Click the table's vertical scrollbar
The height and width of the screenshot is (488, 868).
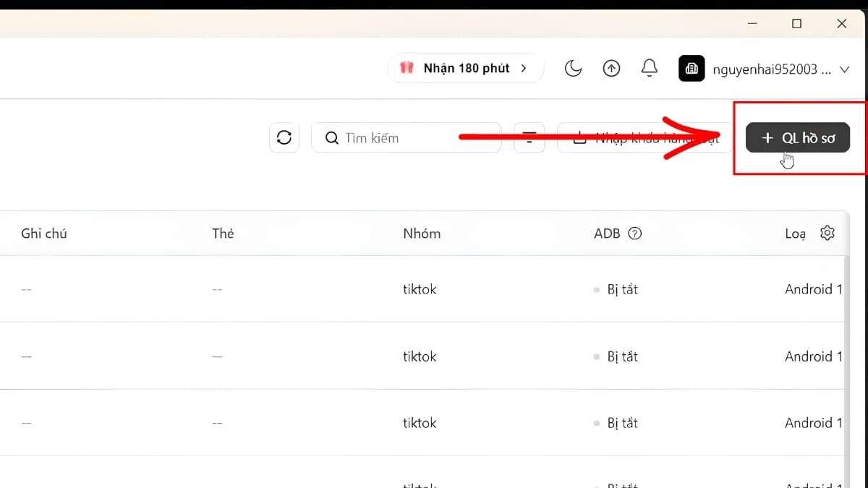coord(847,372)
